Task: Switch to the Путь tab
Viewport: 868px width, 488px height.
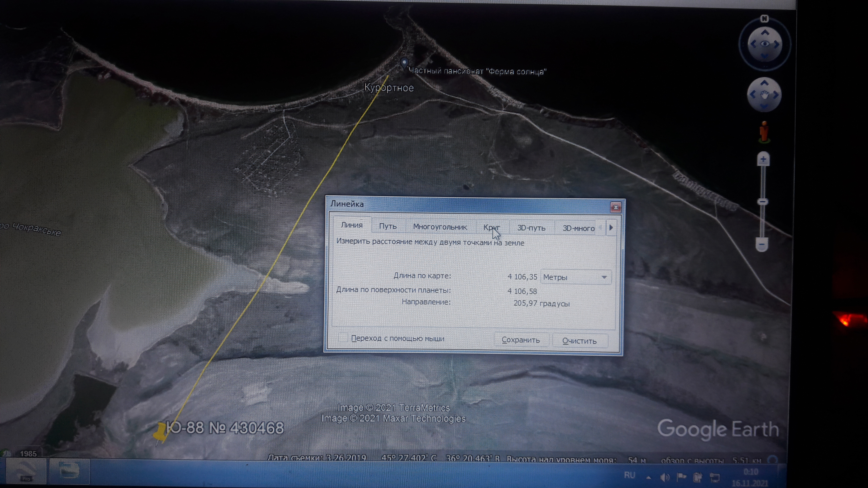Action: [x=388, y=226]
